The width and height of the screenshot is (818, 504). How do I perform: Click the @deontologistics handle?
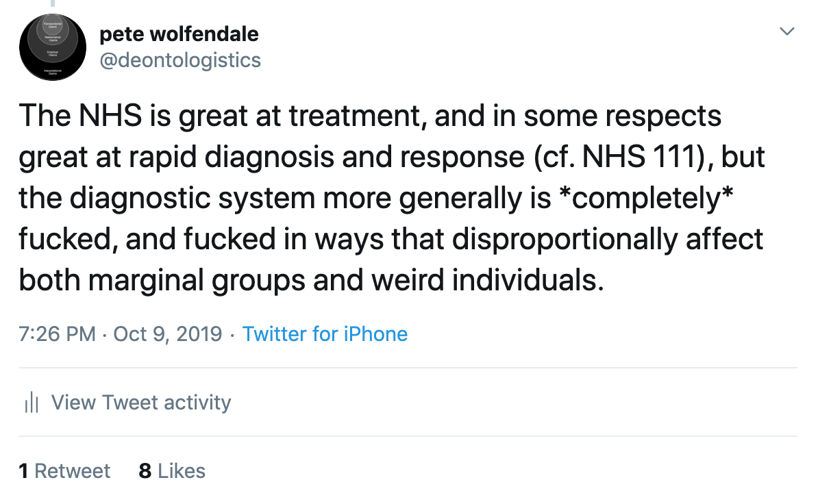pyautogui.click(x=180, y=60)
